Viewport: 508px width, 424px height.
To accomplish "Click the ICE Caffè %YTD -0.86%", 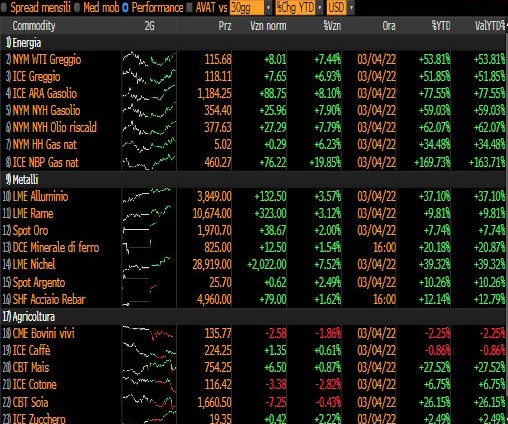I will point(437,350).
